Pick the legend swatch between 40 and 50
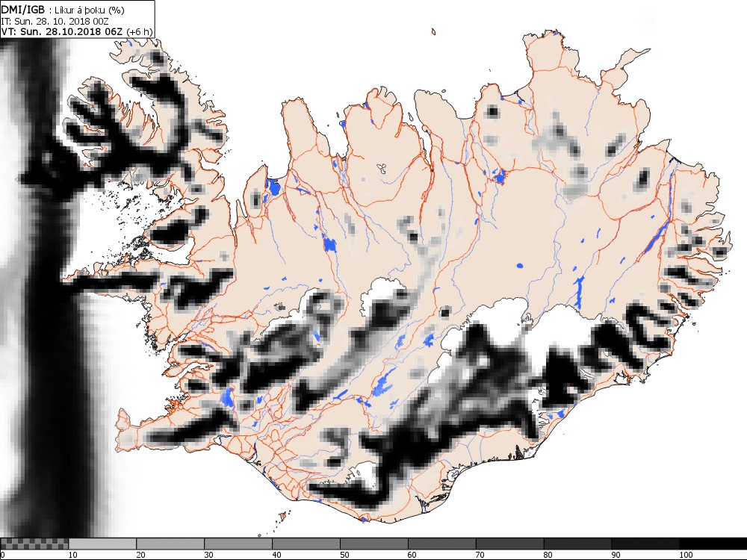 pos(306,544)
